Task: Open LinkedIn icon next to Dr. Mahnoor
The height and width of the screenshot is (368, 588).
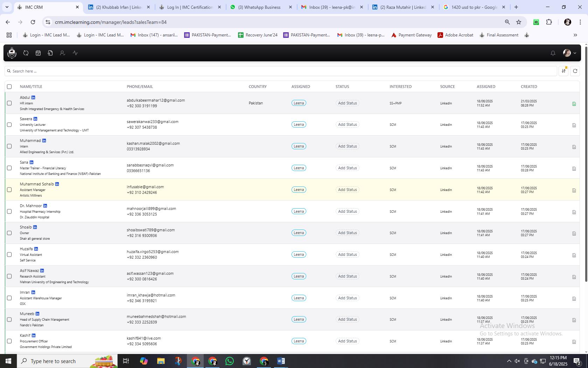Action: pyautogui.click(x=45, y=206)
